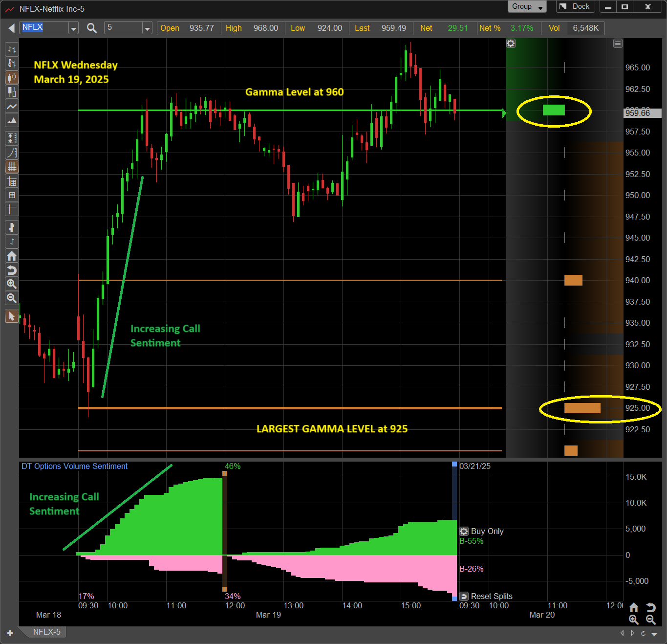Open the interval 5 dropdown arrow
The image size is (667, 644).
coord(147,28)
